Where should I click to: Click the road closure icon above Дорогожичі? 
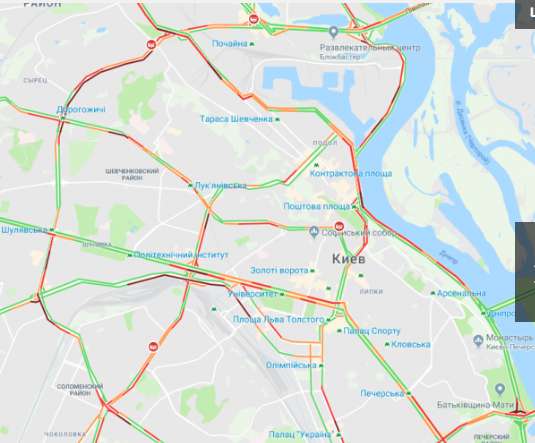(x=151, y=44)
